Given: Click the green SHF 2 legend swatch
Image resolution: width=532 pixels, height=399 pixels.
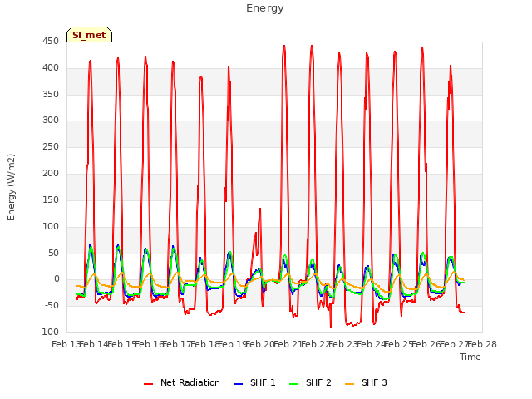Looking at the screenshot, I should [x=293, y=384].
